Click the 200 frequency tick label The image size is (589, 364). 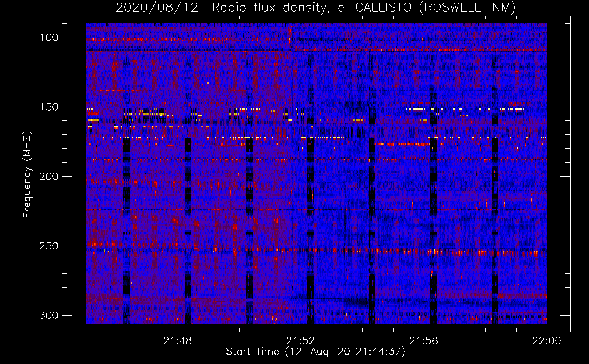(49, 177)
